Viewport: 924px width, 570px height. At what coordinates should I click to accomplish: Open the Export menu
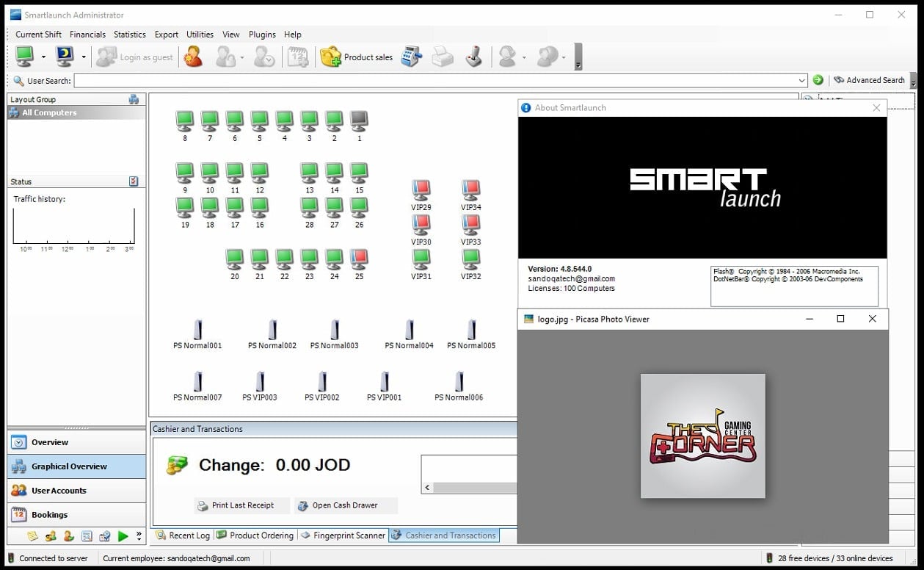coord(167,35)
